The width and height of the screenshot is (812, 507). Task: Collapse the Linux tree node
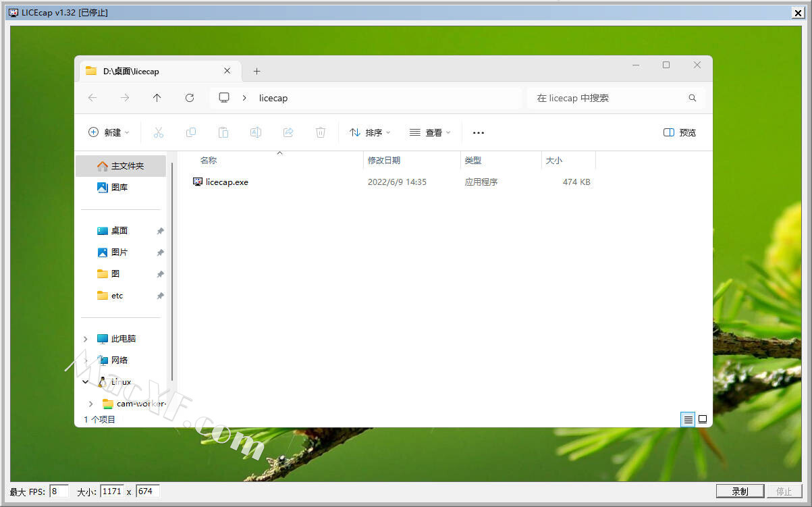tap(86, 382)
